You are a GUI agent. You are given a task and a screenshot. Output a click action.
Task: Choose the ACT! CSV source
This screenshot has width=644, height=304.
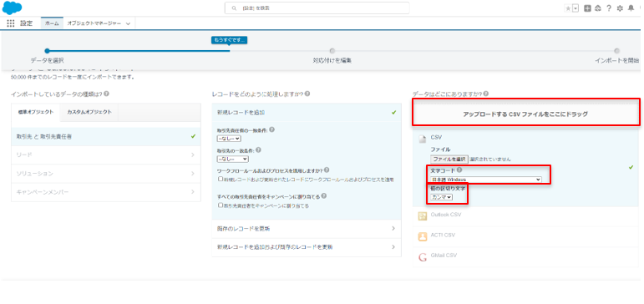525,236
